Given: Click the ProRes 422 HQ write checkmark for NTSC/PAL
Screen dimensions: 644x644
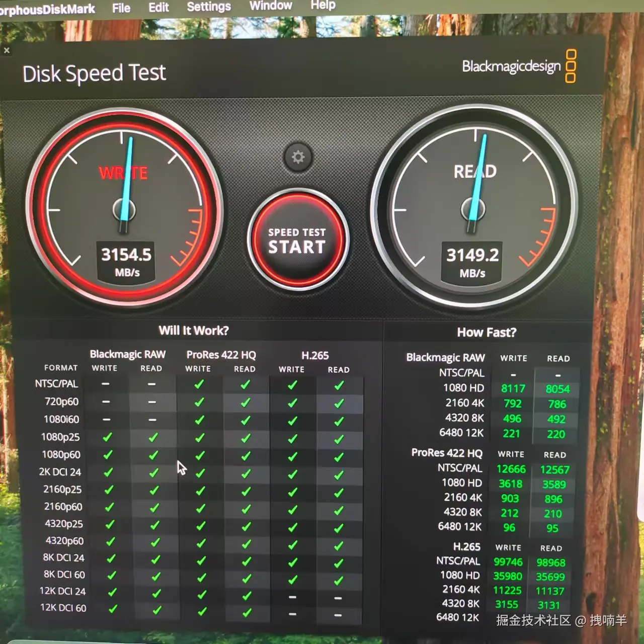Looking at the screenshot, I should pyautogui.click(x=199, y=385).
